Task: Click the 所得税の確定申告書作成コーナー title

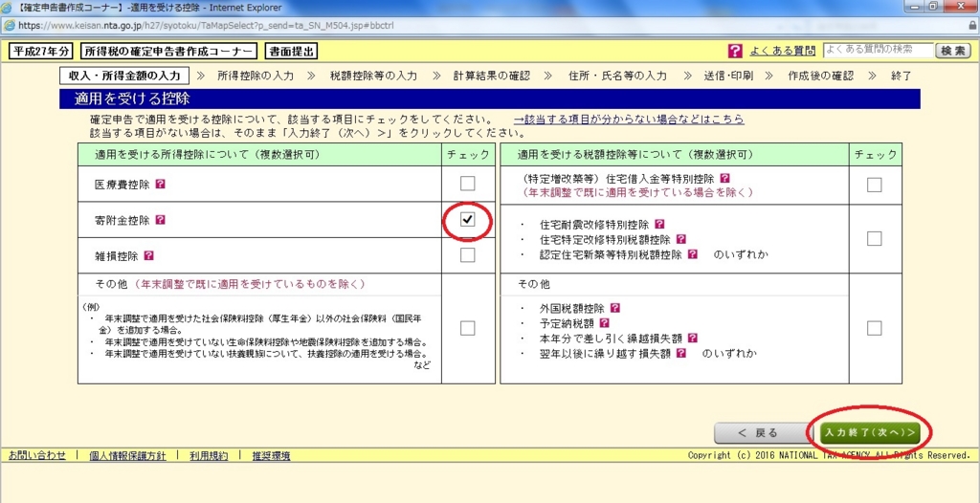Action: point(168,52)
